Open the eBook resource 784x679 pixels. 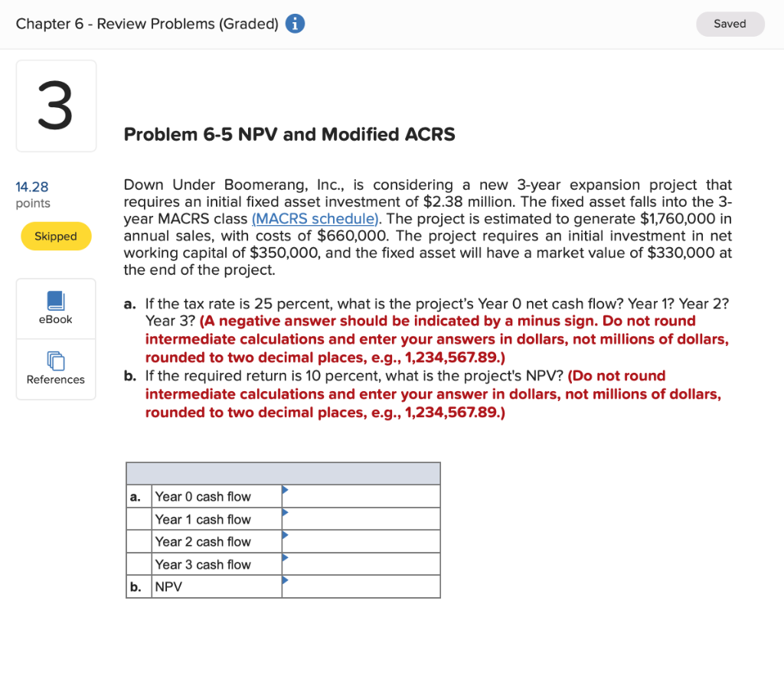(55, 308)
